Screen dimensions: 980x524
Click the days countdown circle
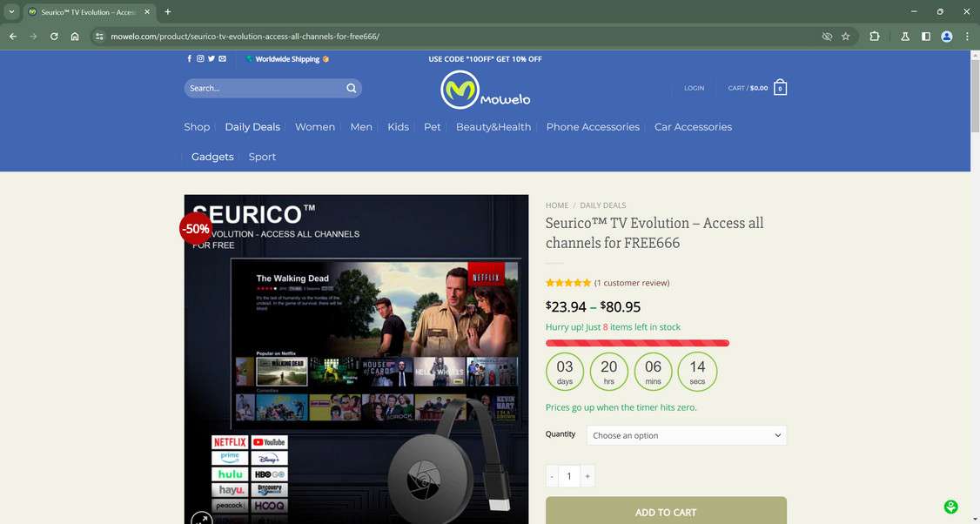(x=565, y=372)
